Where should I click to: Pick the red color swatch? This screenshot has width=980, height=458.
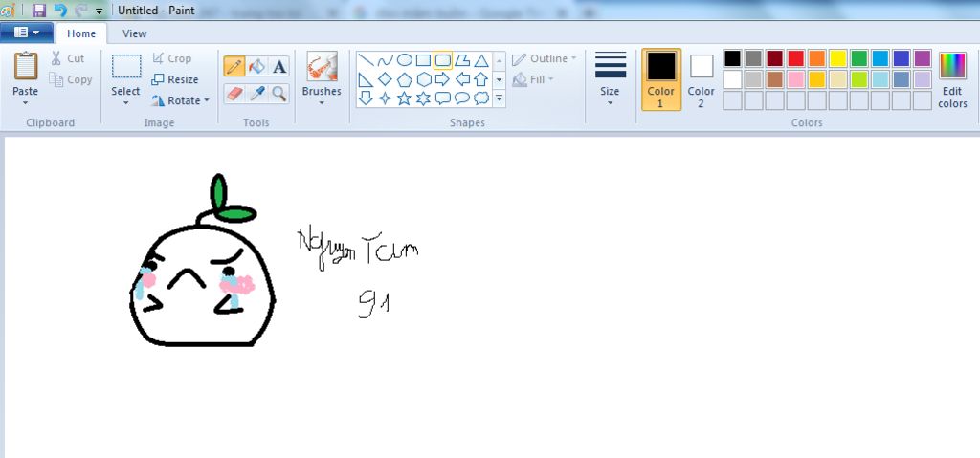tap(795, 58)
